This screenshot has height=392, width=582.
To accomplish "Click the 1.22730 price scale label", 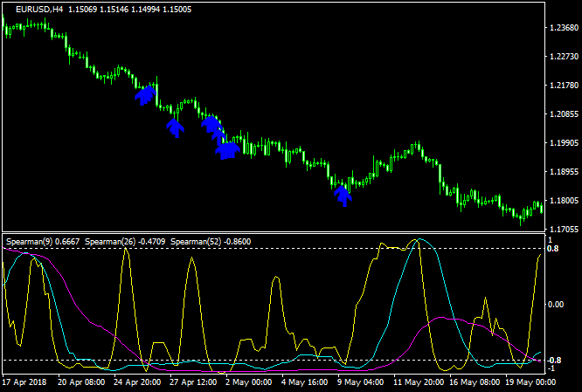I will click(563, 57).
